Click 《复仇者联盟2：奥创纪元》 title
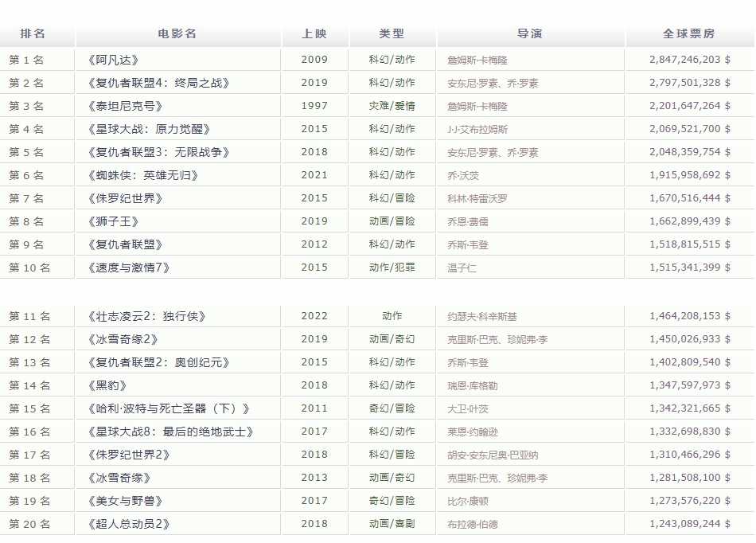The image size is (756, 543). [158, 362]
